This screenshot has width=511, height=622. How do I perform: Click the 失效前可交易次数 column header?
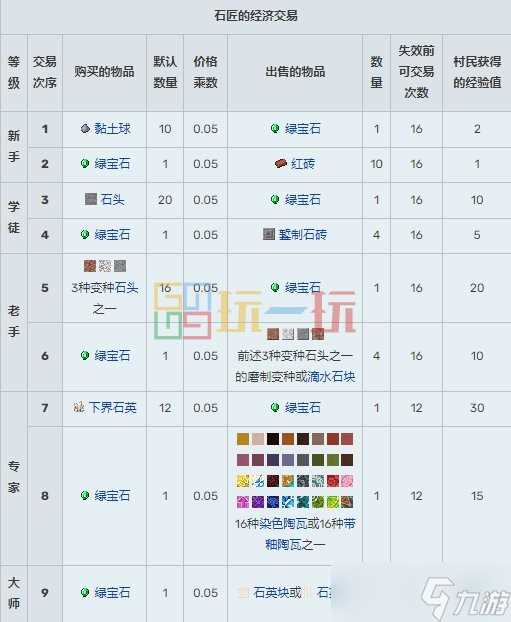pyautogui.click(x=416, y=72)
